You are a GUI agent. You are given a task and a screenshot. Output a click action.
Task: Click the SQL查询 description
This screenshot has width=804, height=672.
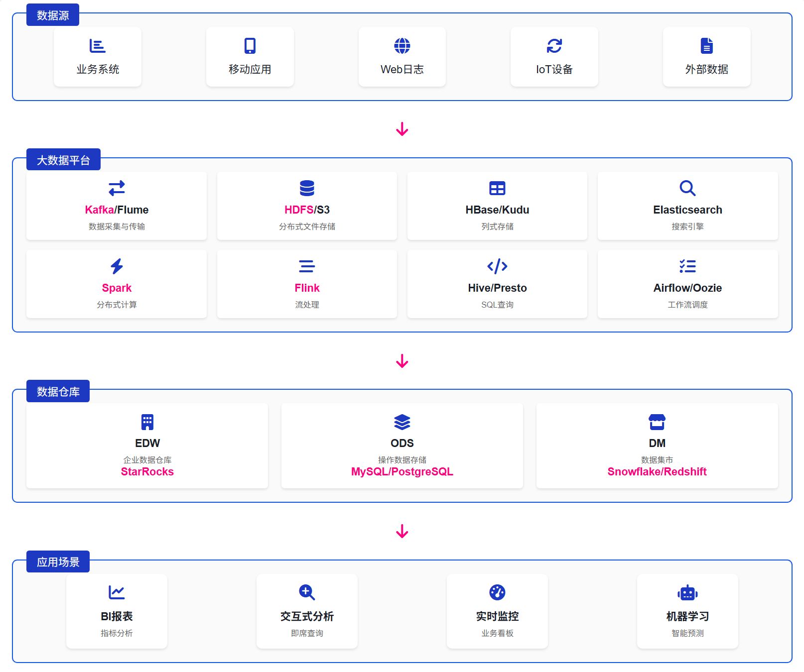coord(497,305)
